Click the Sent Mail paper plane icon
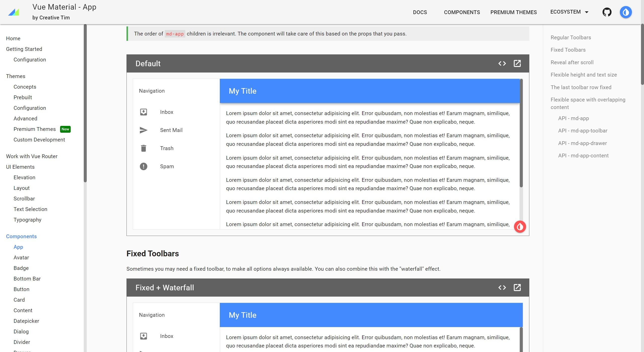This screenshot has width=644, height=352. click(143, 130)
